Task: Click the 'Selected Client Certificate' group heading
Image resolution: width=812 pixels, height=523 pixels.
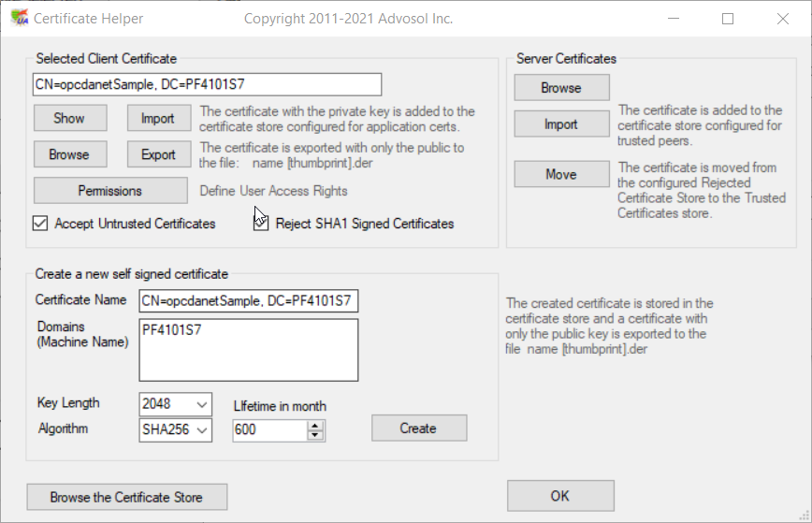Action: [106, 59]
